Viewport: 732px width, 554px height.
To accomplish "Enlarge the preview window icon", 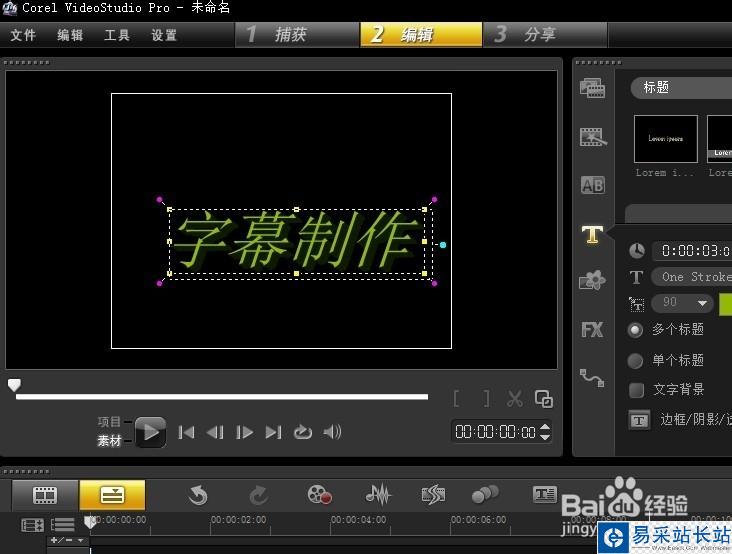I will (544, 399).
